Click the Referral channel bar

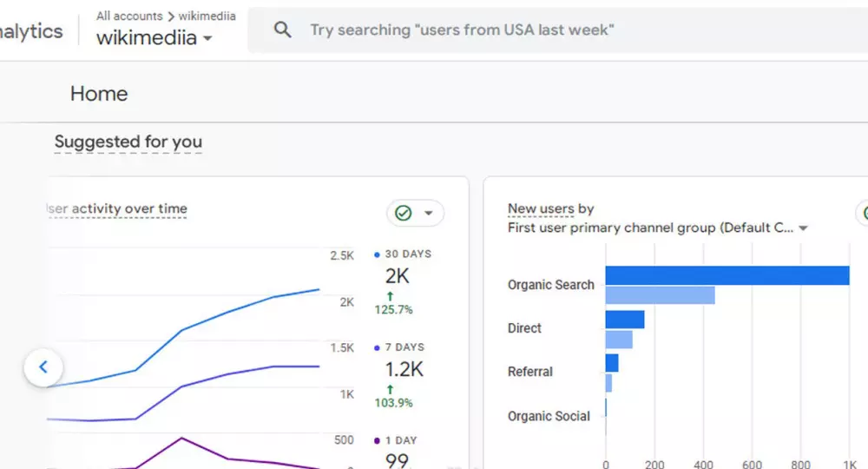pyautogui.click(x=612, y=363)
